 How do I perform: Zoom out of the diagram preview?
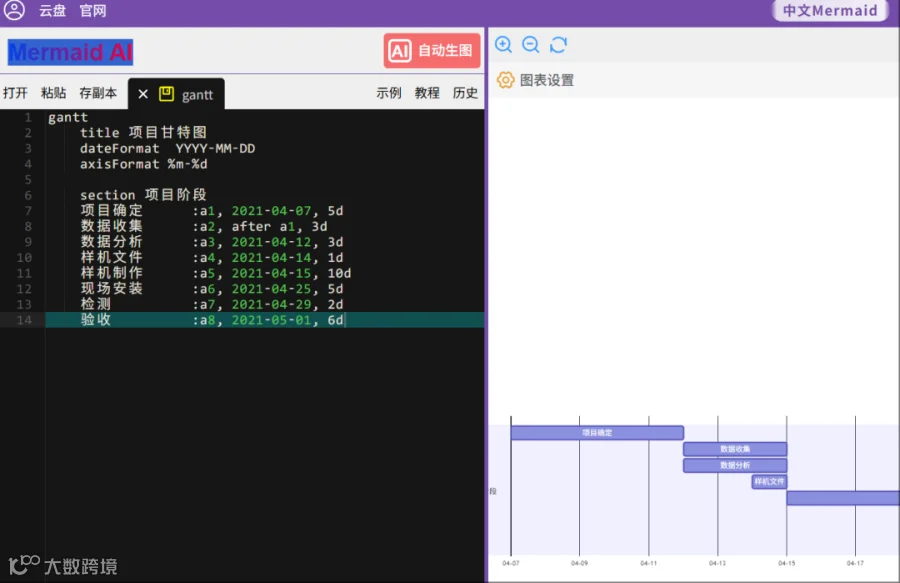[530, 45]
